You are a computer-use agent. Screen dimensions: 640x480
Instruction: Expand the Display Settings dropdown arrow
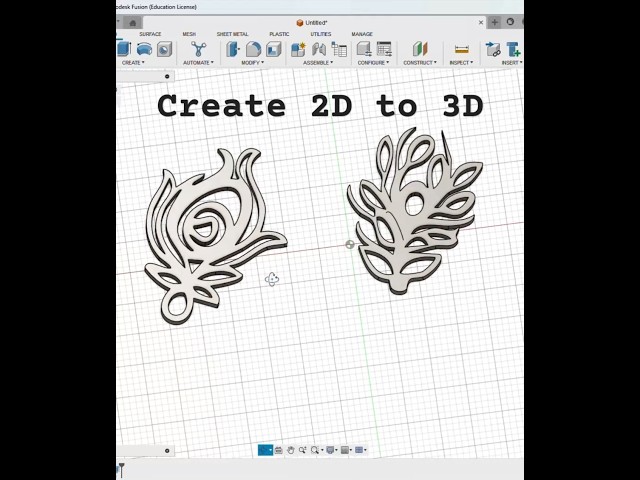click(x=336, y=450)
